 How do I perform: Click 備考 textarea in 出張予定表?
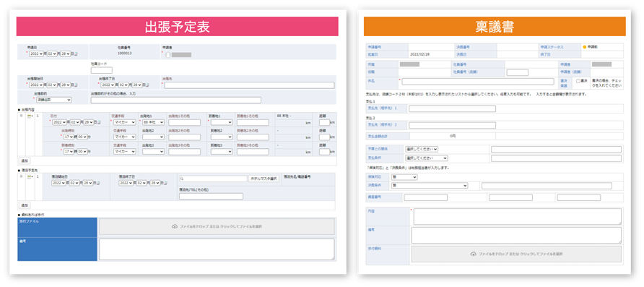217,249
